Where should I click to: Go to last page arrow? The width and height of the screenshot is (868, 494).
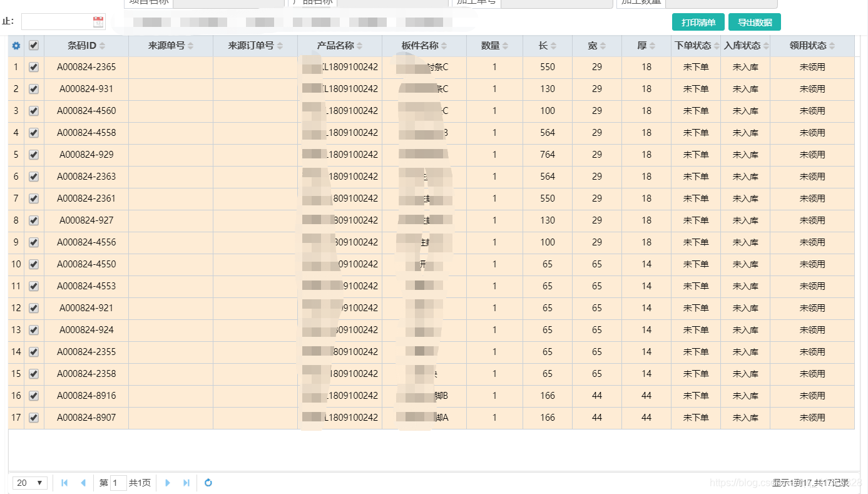click(186, 483)
